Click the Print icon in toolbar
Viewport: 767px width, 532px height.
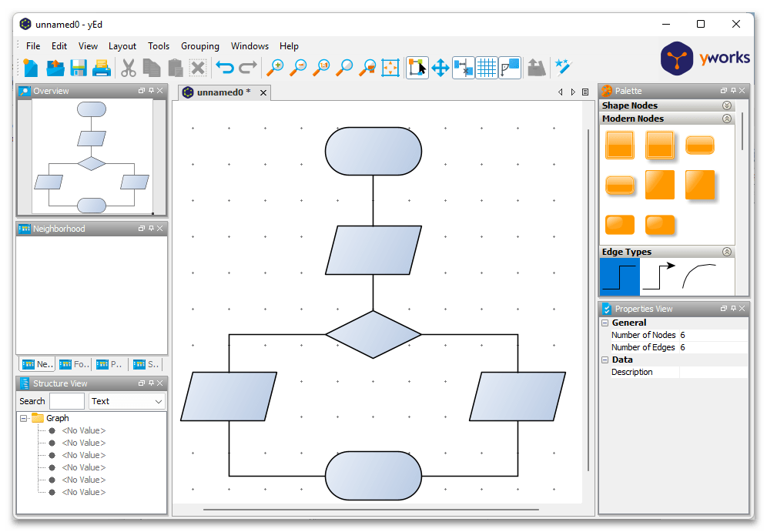coord(102,68)
